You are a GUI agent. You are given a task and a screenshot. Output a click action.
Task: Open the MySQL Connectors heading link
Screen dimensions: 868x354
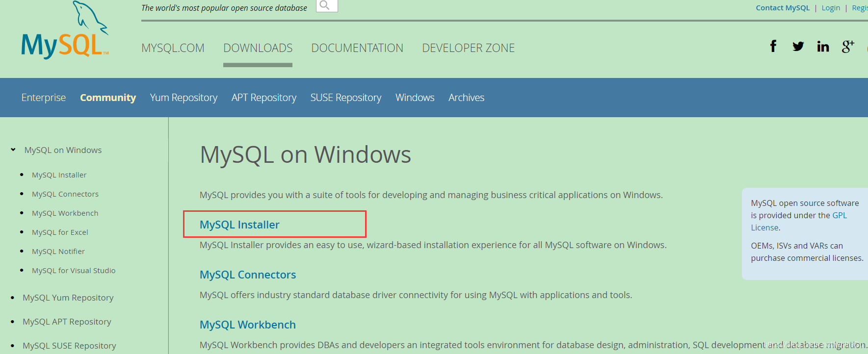(248, 275)
